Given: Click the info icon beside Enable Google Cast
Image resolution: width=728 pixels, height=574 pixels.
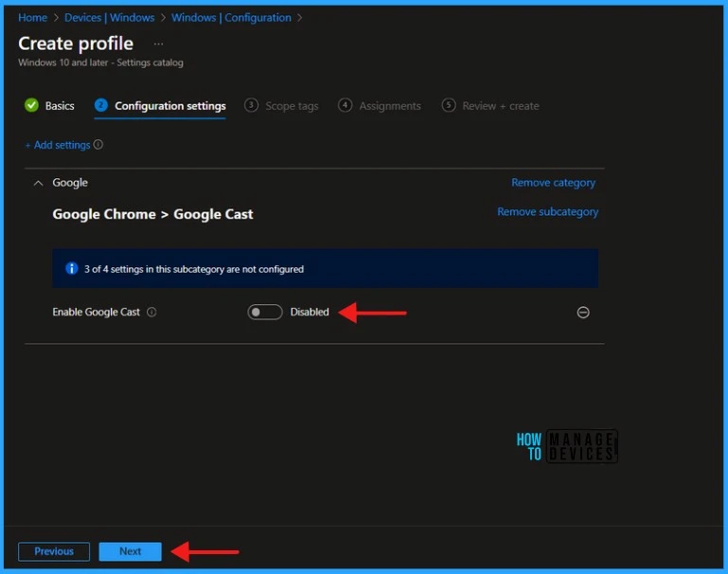Looking at the screenshot, I should (x=151, y=312).
